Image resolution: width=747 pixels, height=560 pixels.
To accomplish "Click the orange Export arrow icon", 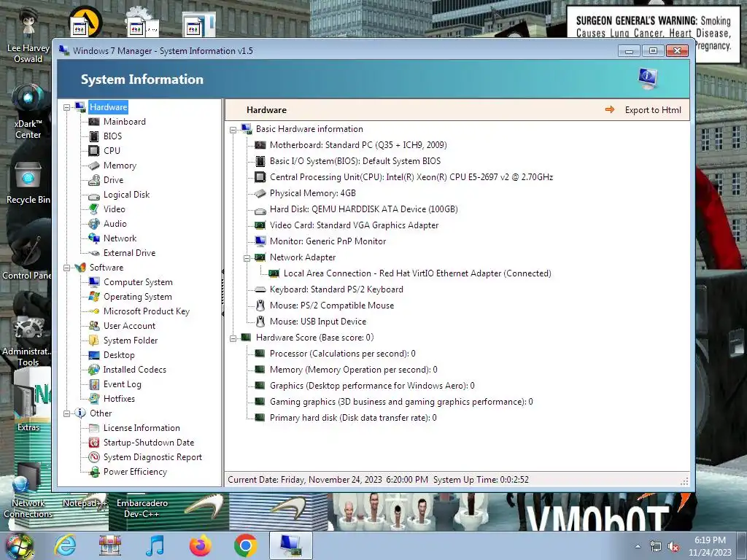I will (x=610, y=109).
